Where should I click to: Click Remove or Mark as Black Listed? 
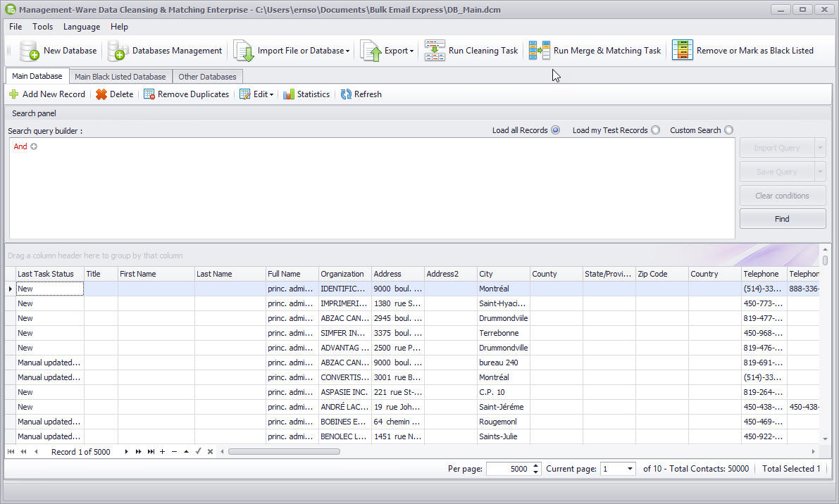pyautogui.click(x=742, y=51)
